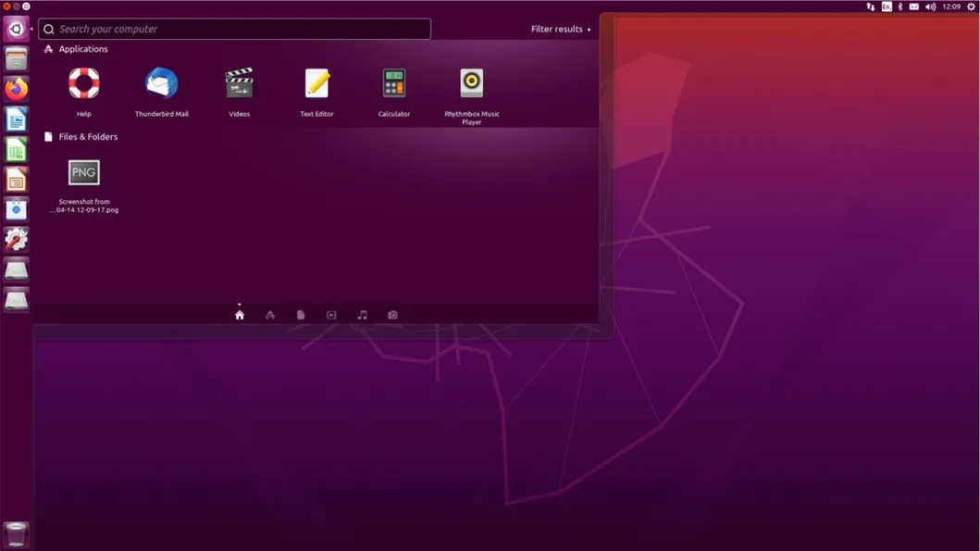Open the Photos lens in Dash
Image resolution: width=980 pixels, height=551 pixels.
pyautogui.click(x=392, y=315)
